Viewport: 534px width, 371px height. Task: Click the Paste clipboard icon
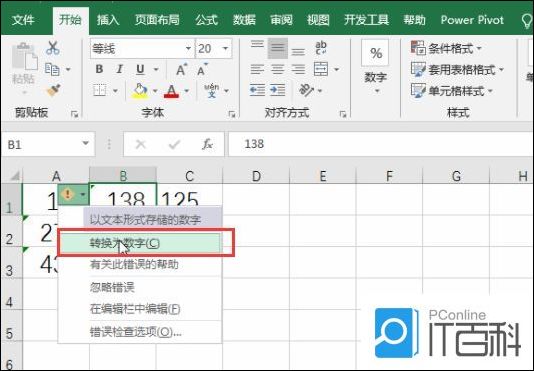pos(24,56)
